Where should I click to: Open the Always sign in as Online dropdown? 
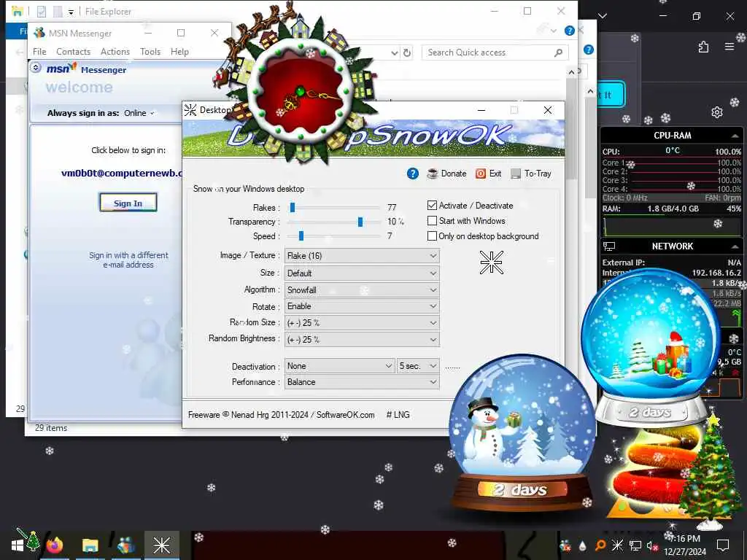(139, 113)
